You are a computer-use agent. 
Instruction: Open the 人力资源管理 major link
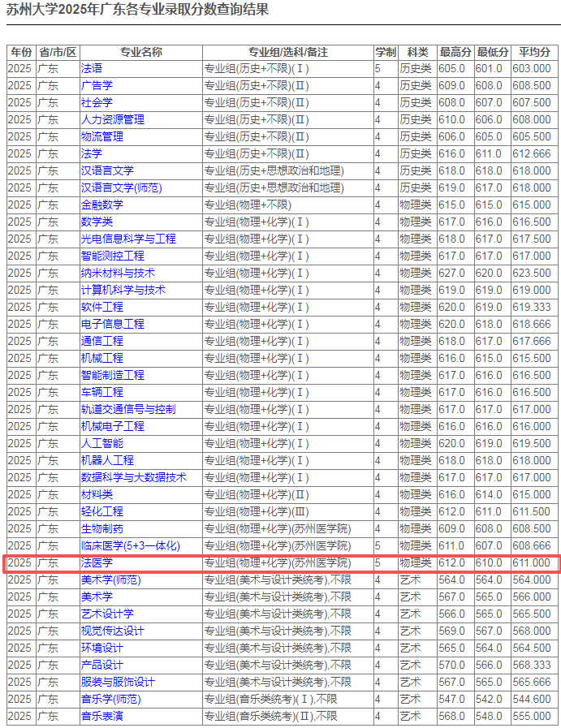coord(112,119)
